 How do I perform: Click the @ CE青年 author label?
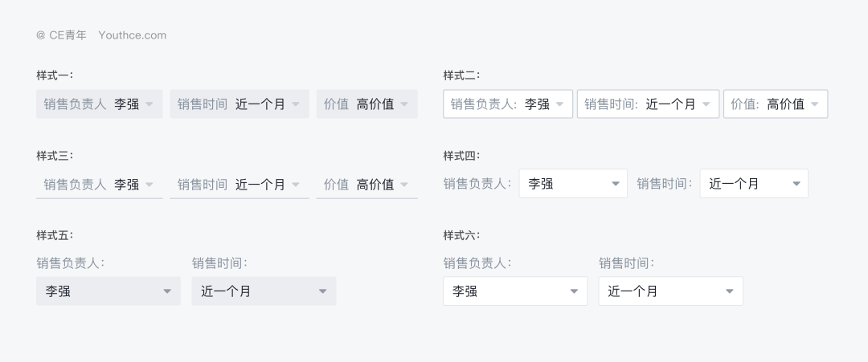(61, 35)
